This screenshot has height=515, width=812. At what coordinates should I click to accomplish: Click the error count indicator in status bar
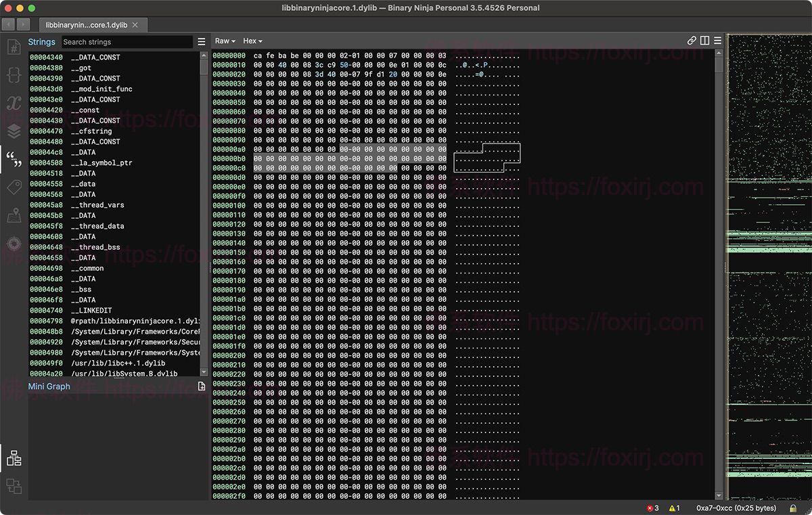652,508
